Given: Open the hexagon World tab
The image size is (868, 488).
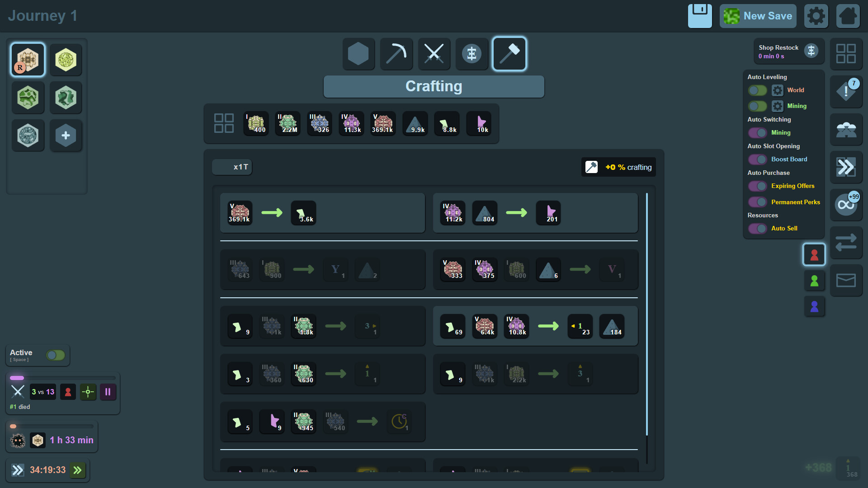Looking at the screenshot, I should [x=359, y=54].
